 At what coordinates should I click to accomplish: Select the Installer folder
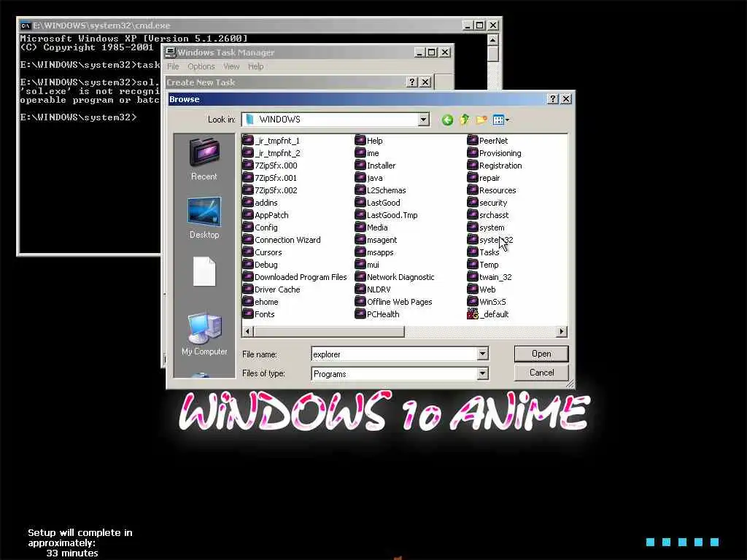(376, 166)
